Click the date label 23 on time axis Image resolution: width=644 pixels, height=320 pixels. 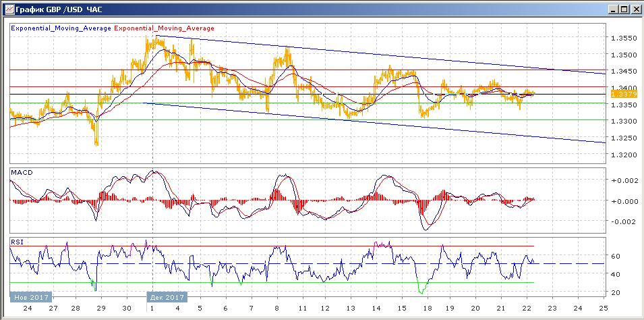[x=552, y=309]
